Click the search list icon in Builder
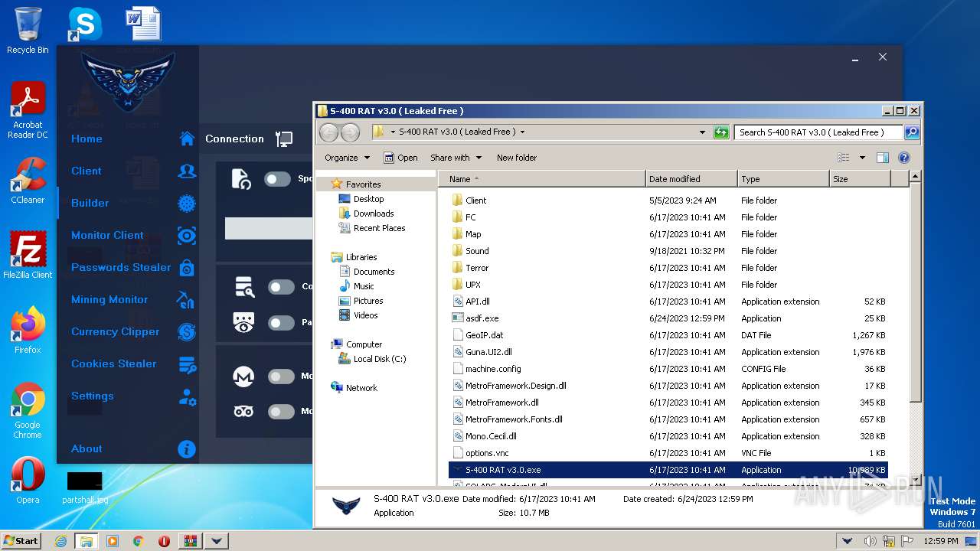Viewport: 980px width, 551px height. click(243, 287)
